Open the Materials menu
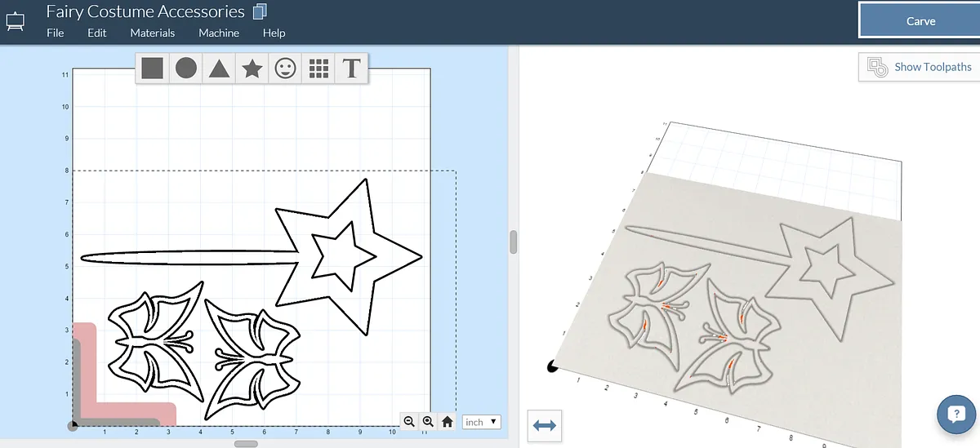This screenshot has height=448, width=980. point(153,33)
